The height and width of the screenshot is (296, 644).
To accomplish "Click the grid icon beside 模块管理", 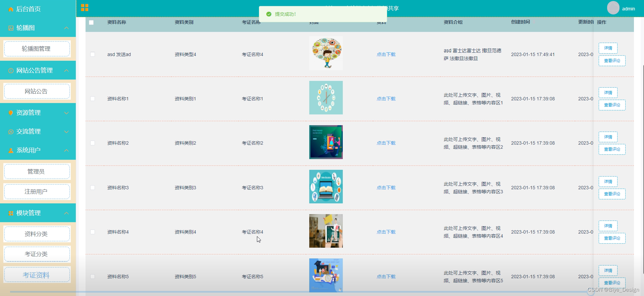I will point(11,213).
